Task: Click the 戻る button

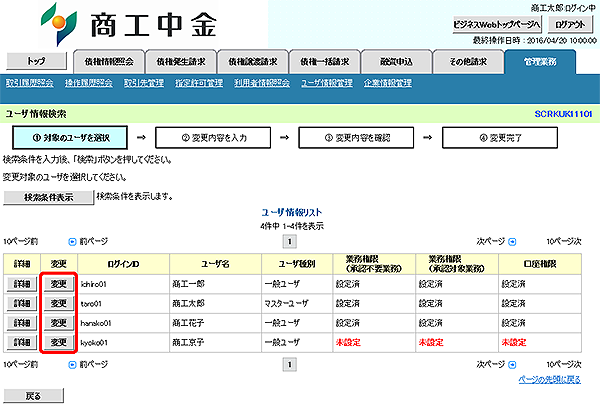Action: (x=34, y=396)
